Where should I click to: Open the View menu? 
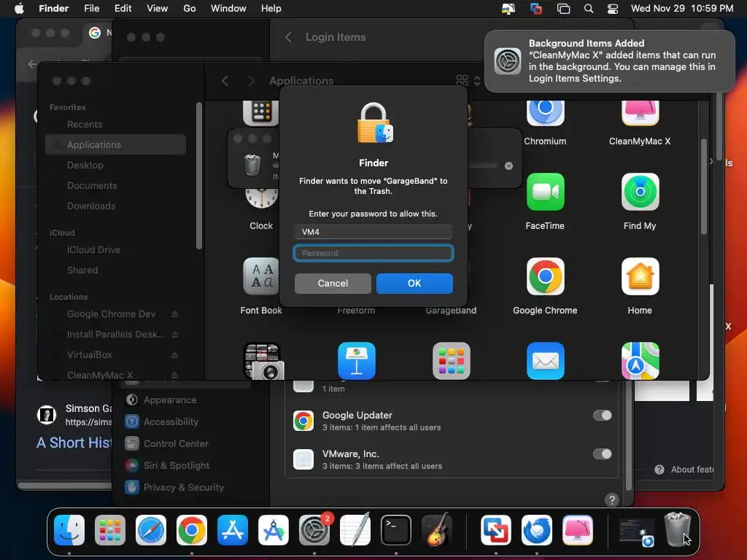[158, 9]
